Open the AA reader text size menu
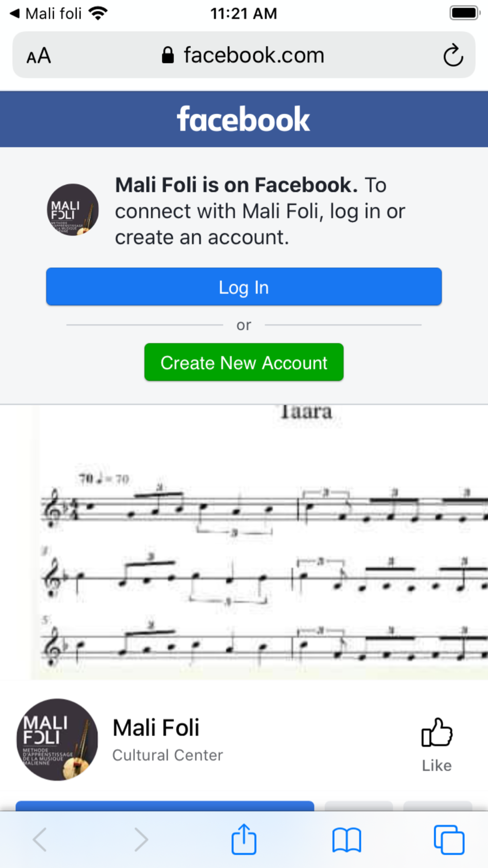This screenshot has width=488, height=868. click(39, 56)
